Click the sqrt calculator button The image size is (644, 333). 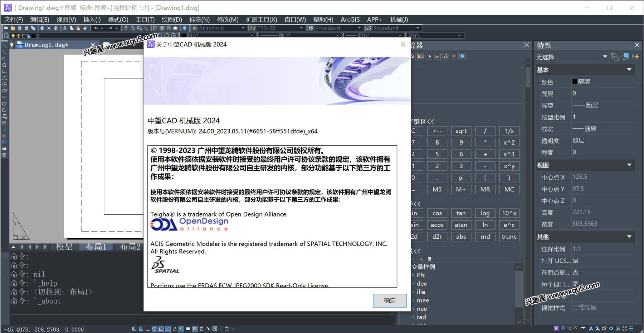[x=461, y=131]
